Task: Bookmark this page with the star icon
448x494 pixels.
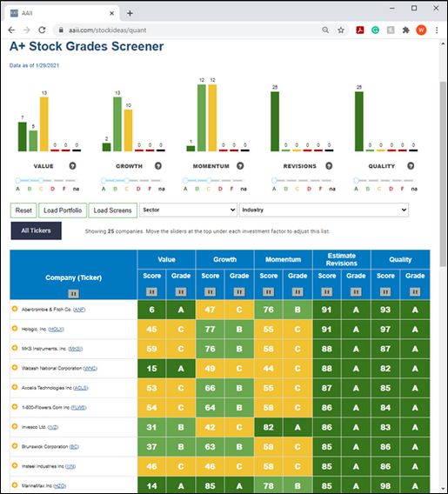Action: pyautogui.click(x=341, y=30)
